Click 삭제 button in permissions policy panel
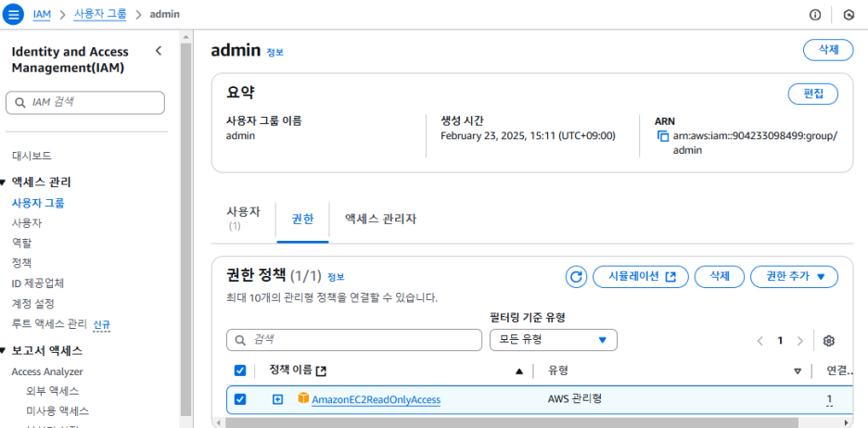 [719, 276]
